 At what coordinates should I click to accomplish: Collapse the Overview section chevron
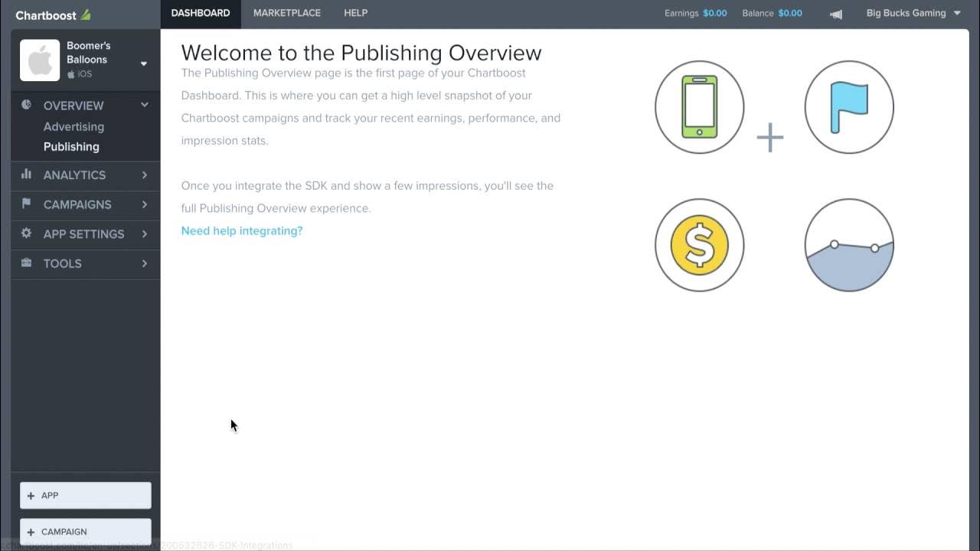(145, 105)
